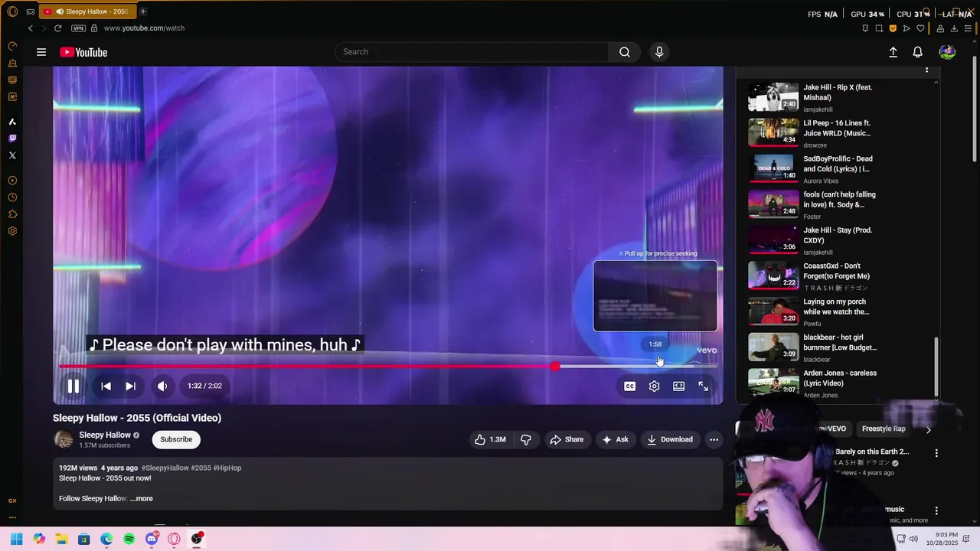Open the YouTube account avatar menu
The width and height of the screenshot is (980, 551).
947,52
